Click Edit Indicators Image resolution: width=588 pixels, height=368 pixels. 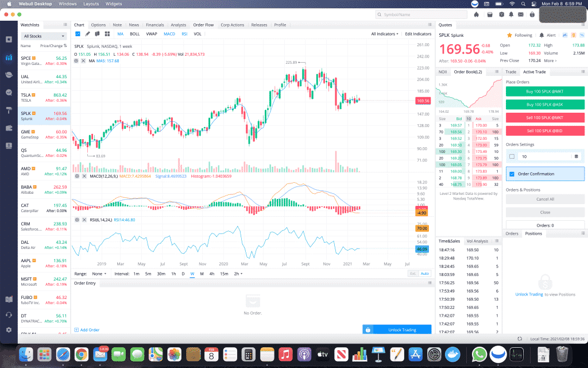tap(418, 34)
